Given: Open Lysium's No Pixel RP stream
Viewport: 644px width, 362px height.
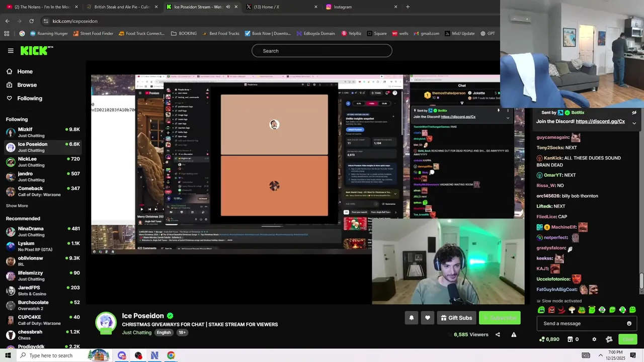Looking at the screenshot, I should [43, 246].
